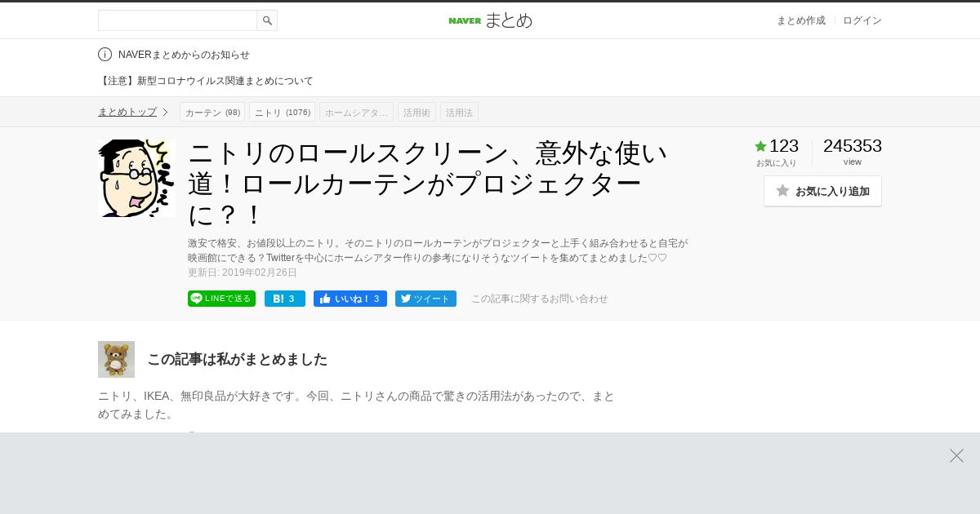Open the まとめ作成 link
Viewport: 980px width, 514px height.
click(x=800, y=20)
